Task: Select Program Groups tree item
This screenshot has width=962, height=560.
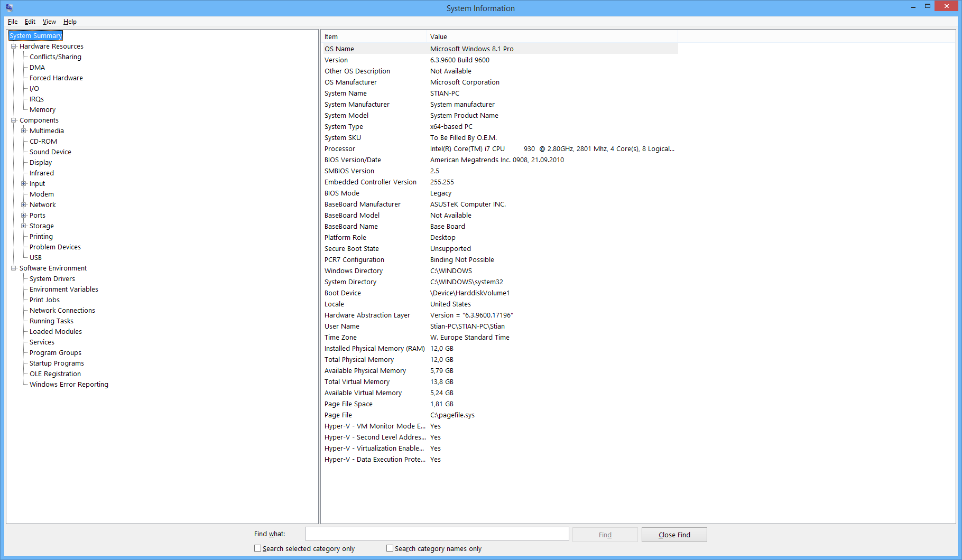Action: pyautogui.click(x=55, y=353)
